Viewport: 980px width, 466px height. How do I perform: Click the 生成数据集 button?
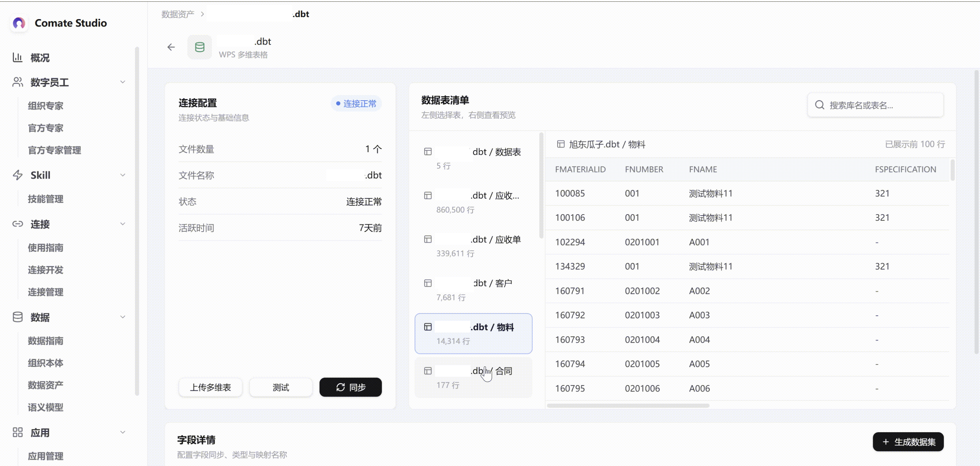pyautogui.click(x=908, y=442)
